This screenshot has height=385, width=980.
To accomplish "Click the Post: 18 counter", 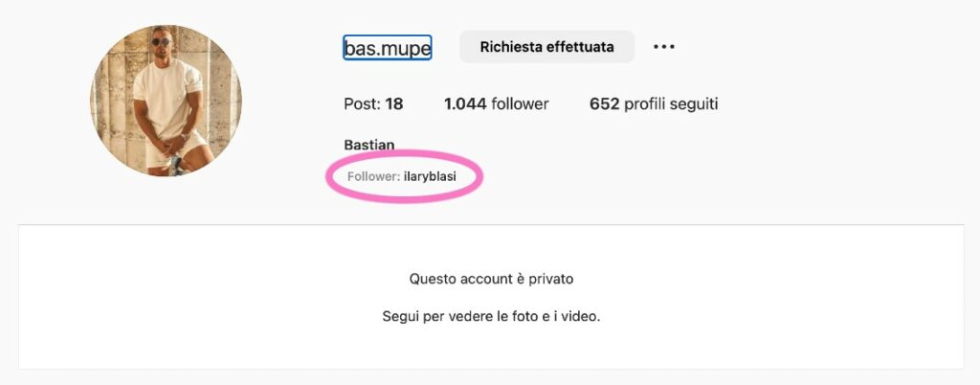I will point(373,103).
